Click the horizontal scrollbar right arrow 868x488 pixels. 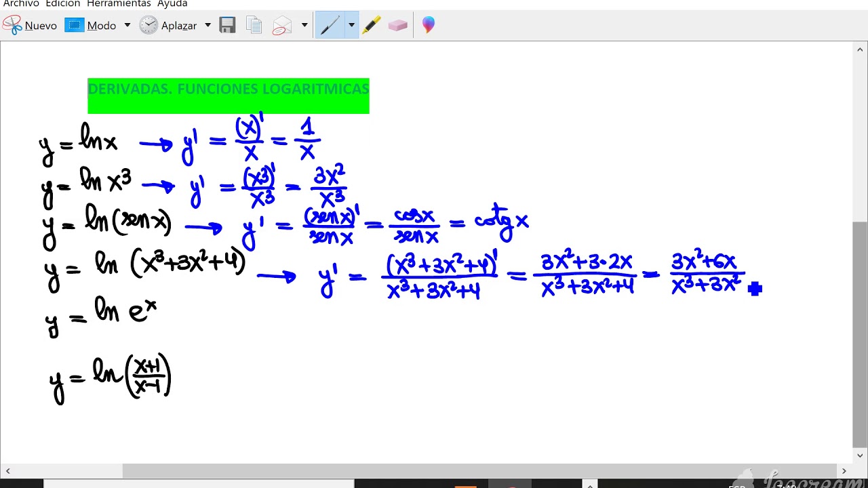click(x=844, y=470)
